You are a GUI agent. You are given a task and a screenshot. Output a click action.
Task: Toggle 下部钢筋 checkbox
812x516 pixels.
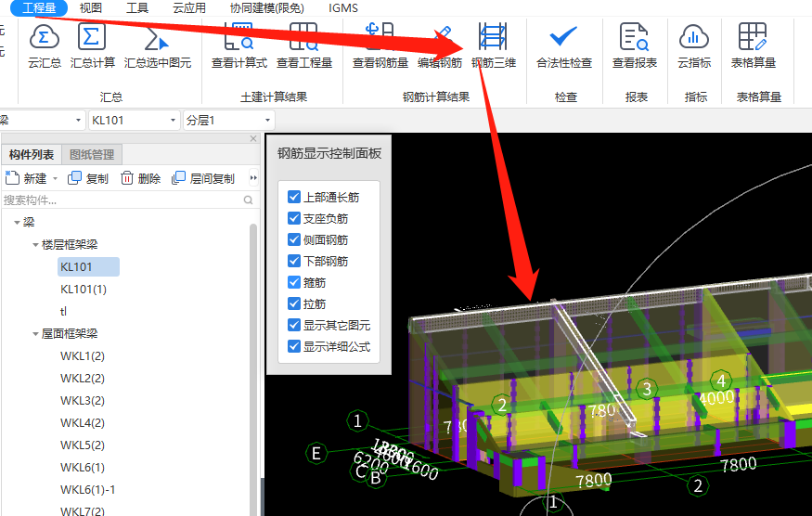coord(293,261)
